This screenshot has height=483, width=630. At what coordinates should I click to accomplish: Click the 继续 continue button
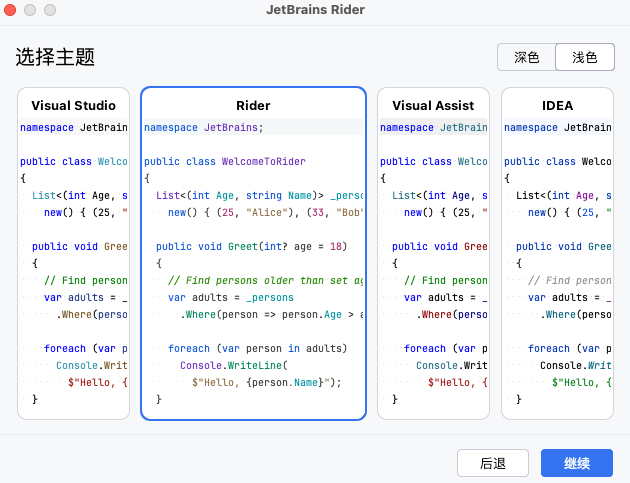(x=577, y=463)
